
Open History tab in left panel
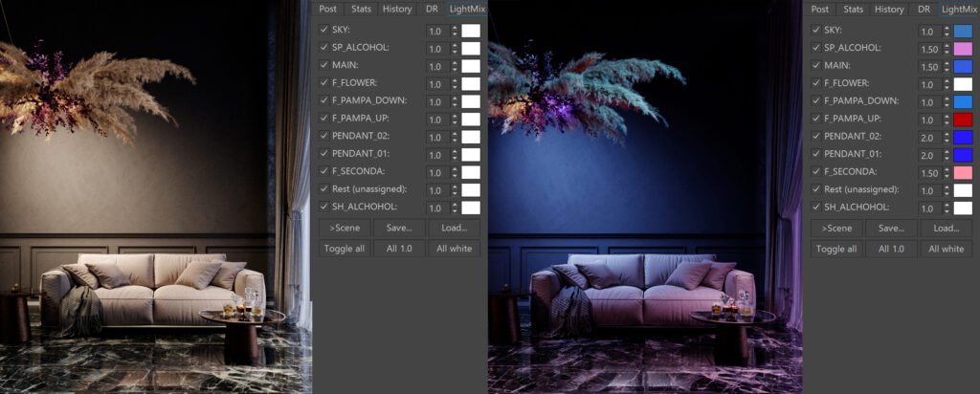[x=397, y=9]
